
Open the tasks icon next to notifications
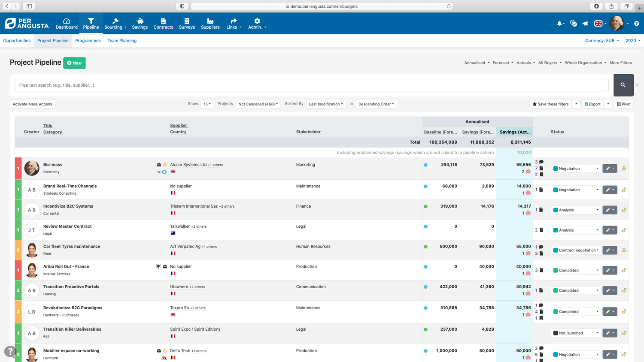coord(573,23)
